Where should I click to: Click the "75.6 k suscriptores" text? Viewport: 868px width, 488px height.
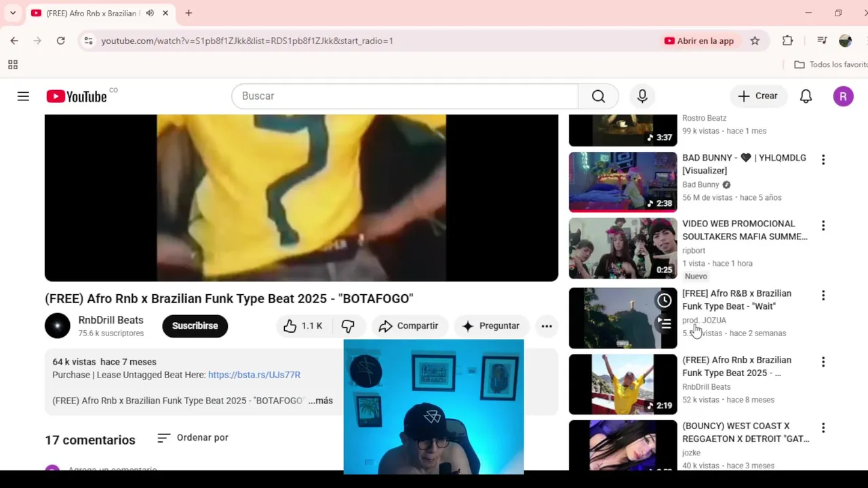click(x=111, y=333)
